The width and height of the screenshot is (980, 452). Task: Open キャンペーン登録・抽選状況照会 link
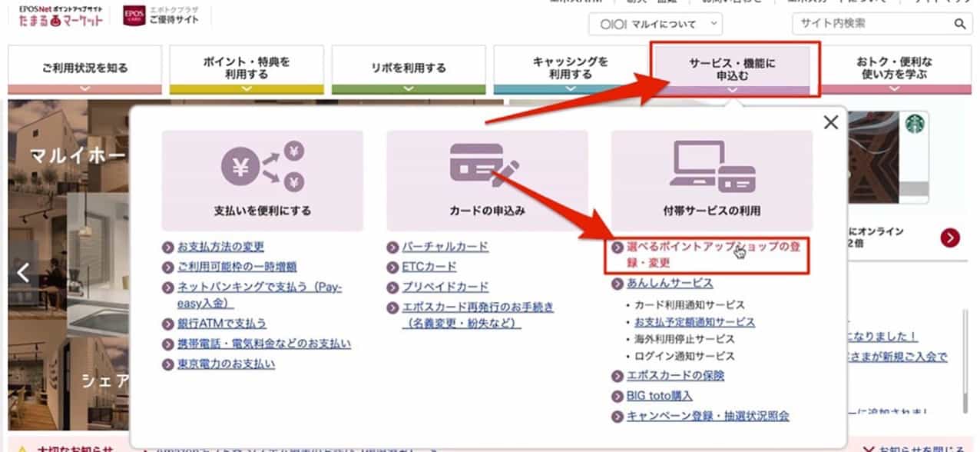tap(707, 416)
